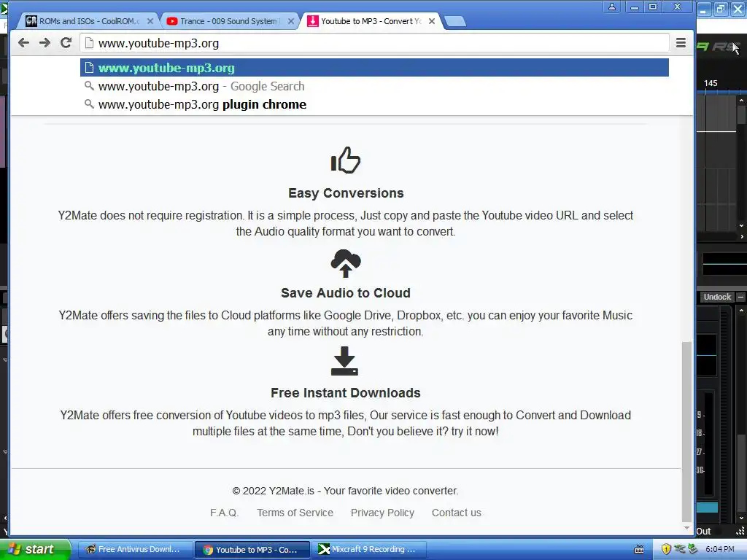
Task: Open the Terms of Service link
Action: tap(295, 513)
